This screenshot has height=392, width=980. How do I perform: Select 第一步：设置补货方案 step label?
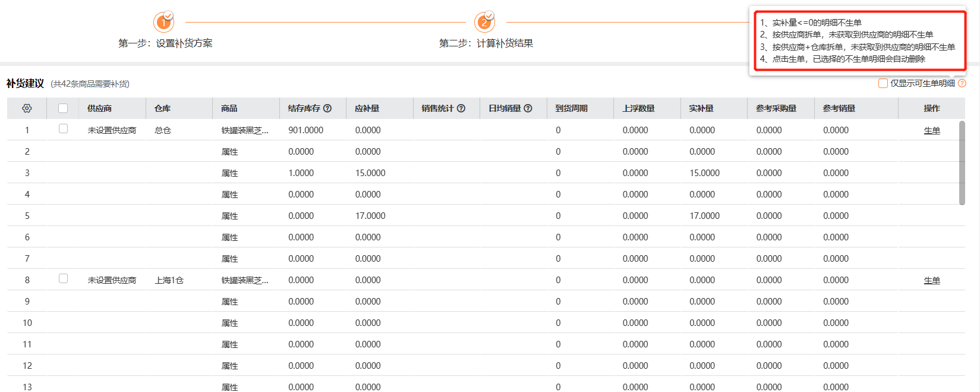[x=165, y=43]
